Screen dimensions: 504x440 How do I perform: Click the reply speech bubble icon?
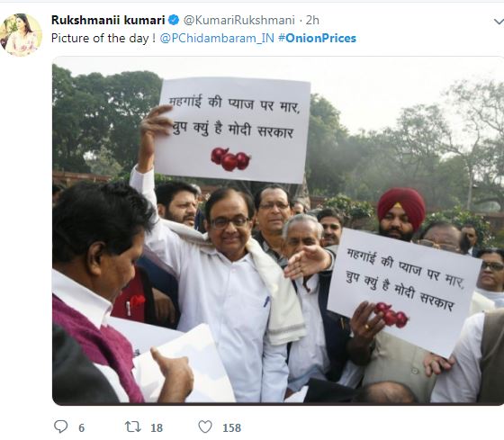pyautogui.click(x=61, y=427)
